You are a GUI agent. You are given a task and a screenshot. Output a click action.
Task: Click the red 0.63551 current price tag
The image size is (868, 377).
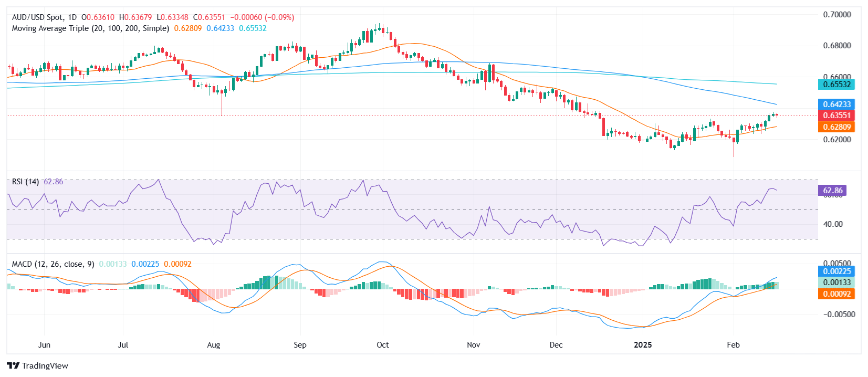click(836, 116)
